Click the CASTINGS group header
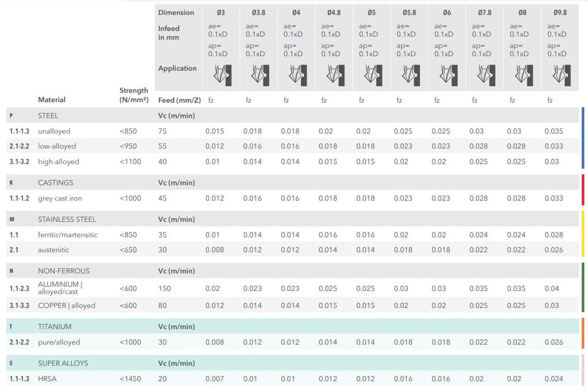The height and width of the screenshot is (391, 588). point(292,183)
